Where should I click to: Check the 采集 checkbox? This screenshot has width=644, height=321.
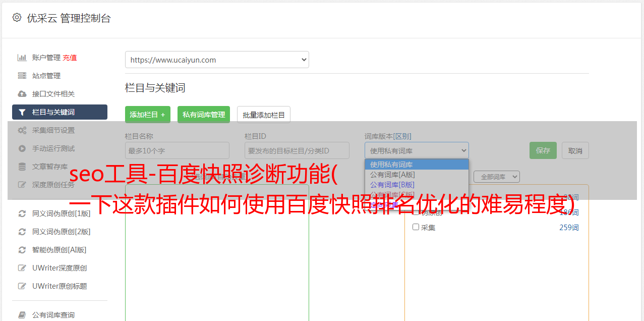(x=416, y=227)
